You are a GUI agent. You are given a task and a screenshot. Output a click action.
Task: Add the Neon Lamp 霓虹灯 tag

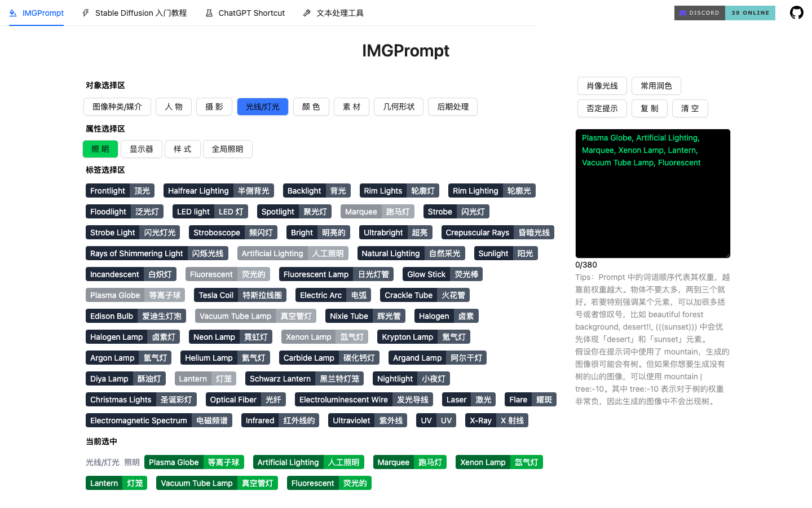click(231, 337)
